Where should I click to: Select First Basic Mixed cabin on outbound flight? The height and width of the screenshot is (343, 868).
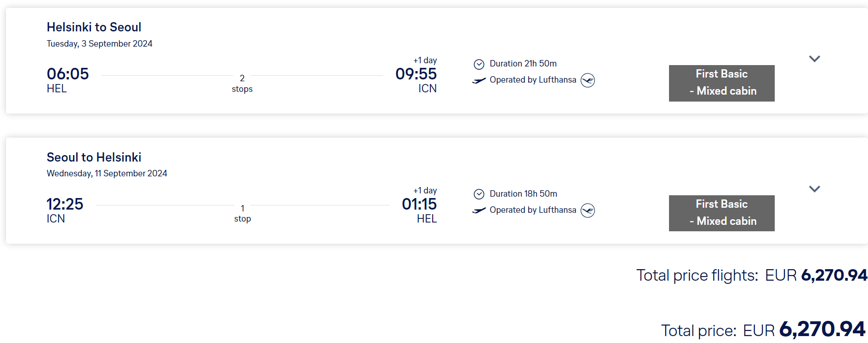pyautogui.click(x=722, y=83)
